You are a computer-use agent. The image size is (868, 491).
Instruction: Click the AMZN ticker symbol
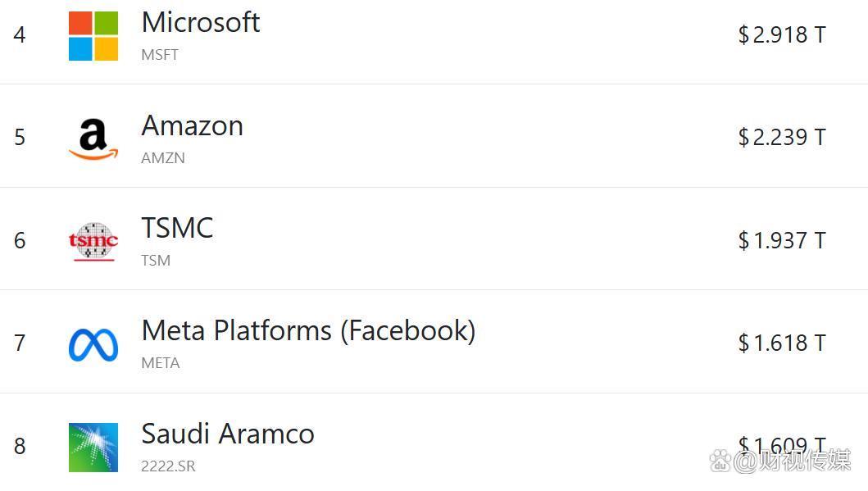coord(163,158)
